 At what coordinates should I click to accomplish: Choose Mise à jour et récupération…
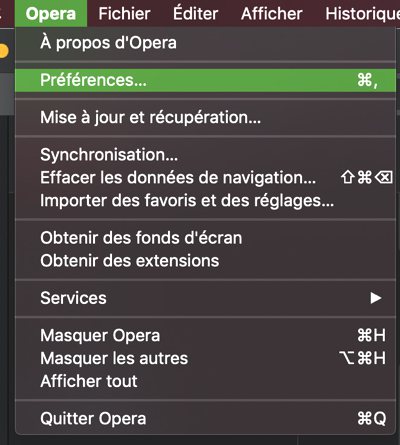[205, 117]
